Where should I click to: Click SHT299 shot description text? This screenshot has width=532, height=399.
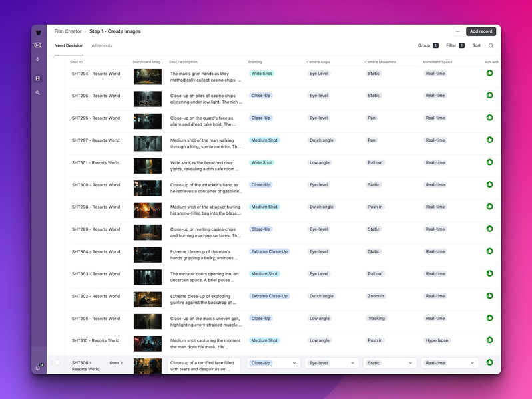(206, 233)
